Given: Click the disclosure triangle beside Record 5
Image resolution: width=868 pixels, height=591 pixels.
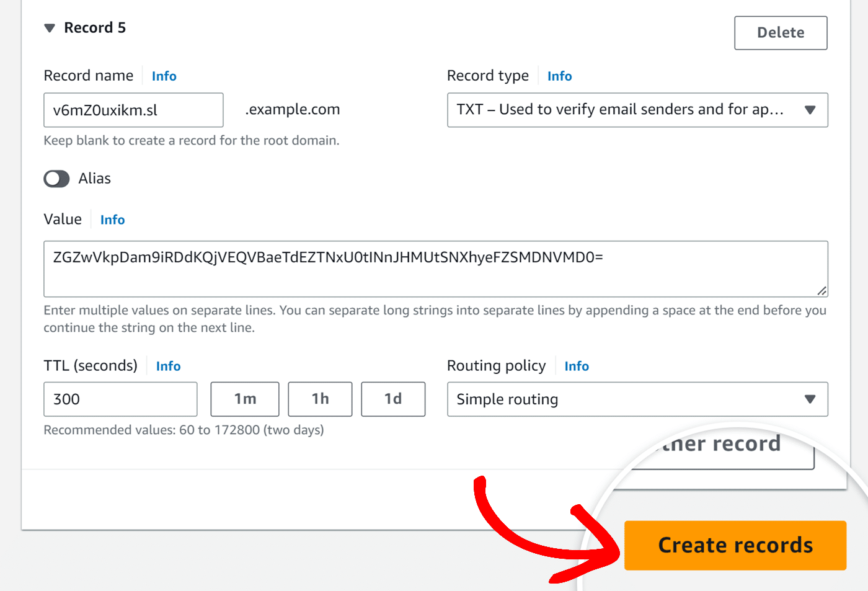Looking at the screenshot, I should [50, 27].
